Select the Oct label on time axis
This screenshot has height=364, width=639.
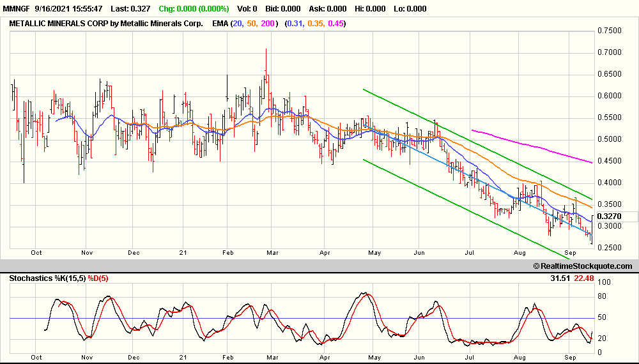point(36,252)
